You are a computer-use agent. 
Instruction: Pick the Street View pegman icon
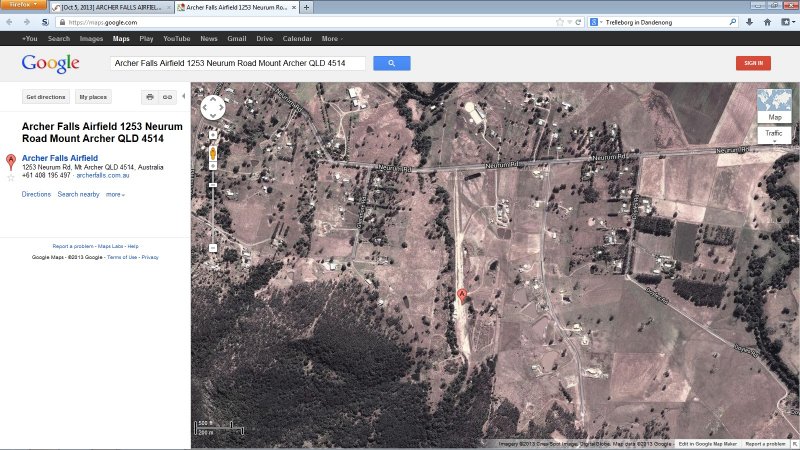tap(213, 153)
